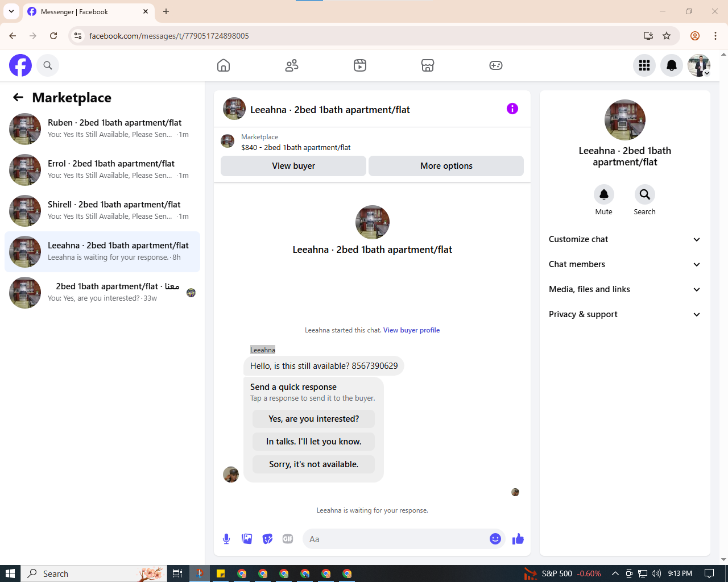This screenshot has height=582, width=728.
Task: Click the $840 - 2bed 1bath listing text
Action: [x=296, y=147]
